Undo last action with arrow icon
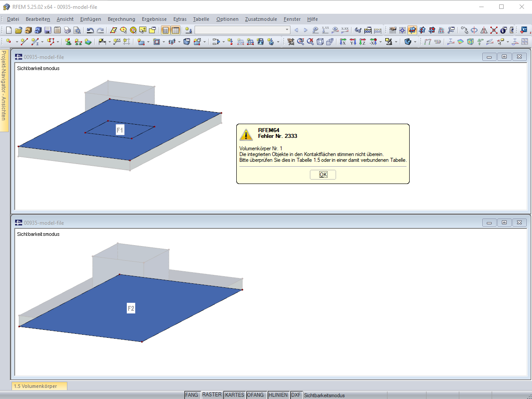 (x=90, y=30)
